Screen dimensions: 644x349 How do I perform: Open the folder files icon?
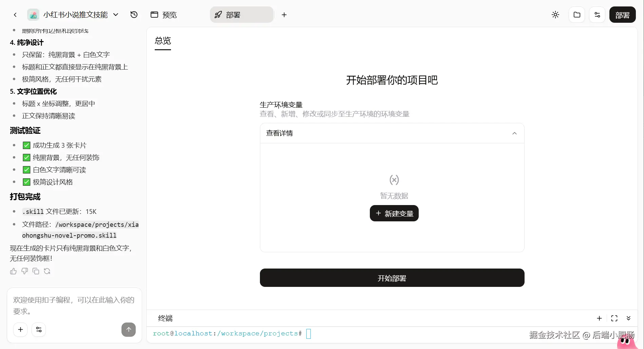pos(577,15)
